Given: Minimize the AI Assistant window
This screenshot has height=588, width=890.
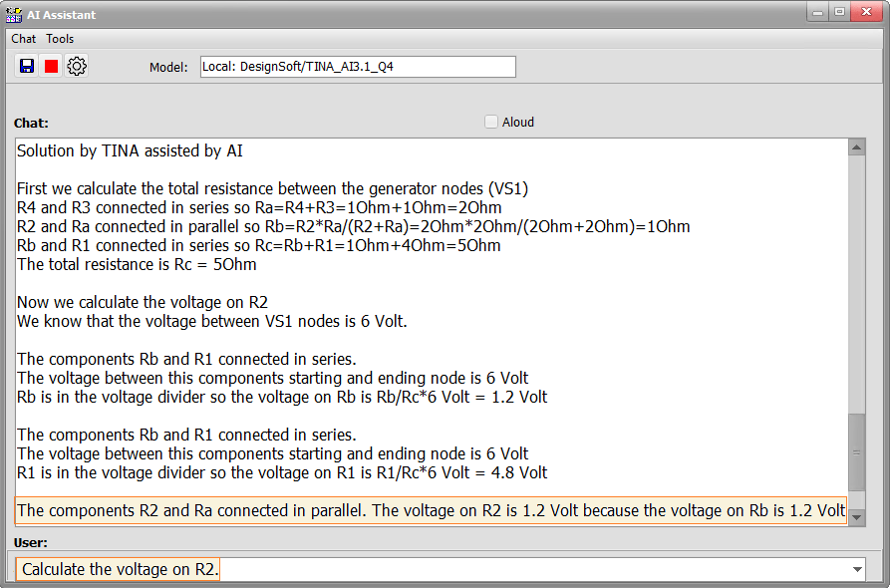Looking at the screenshot, I should coord(818,12).
